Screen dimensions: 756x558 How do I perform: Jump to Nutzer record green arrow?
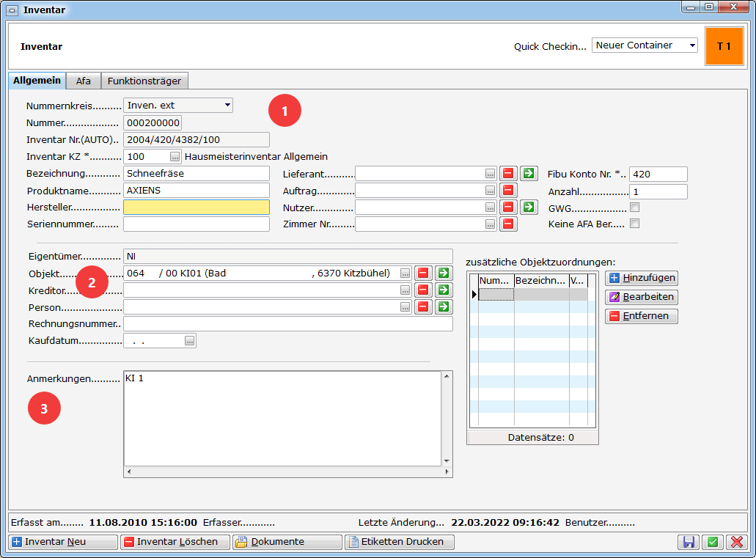529,207
